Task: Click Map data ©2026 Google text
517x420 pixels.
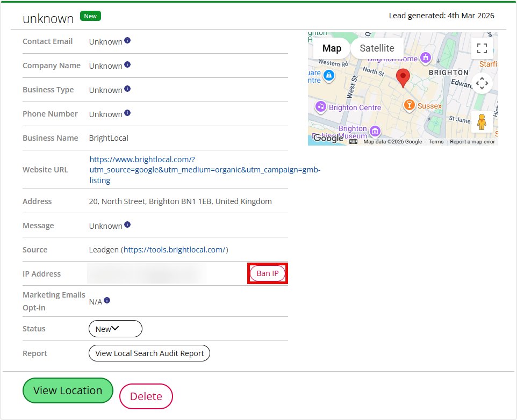Action: pyautogui.click(x=393, y=142)
